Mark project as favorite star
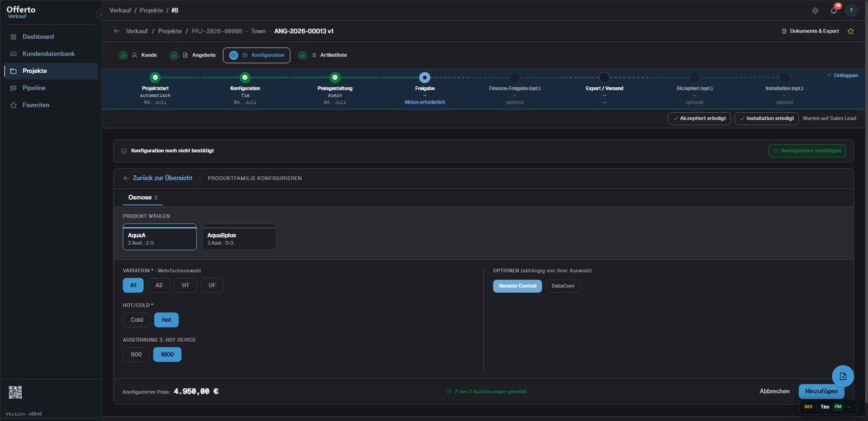Screen dimensions: 868x421 click(851, 31)
